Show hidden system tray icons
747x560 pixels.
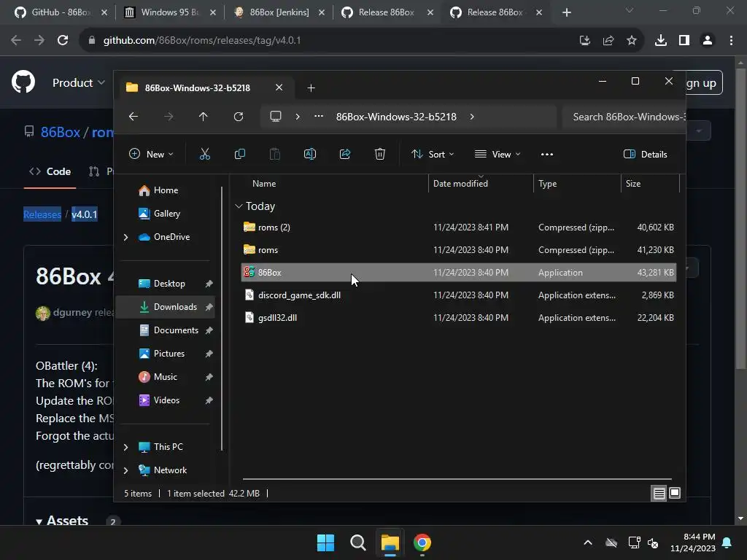(x=588, y=542)
